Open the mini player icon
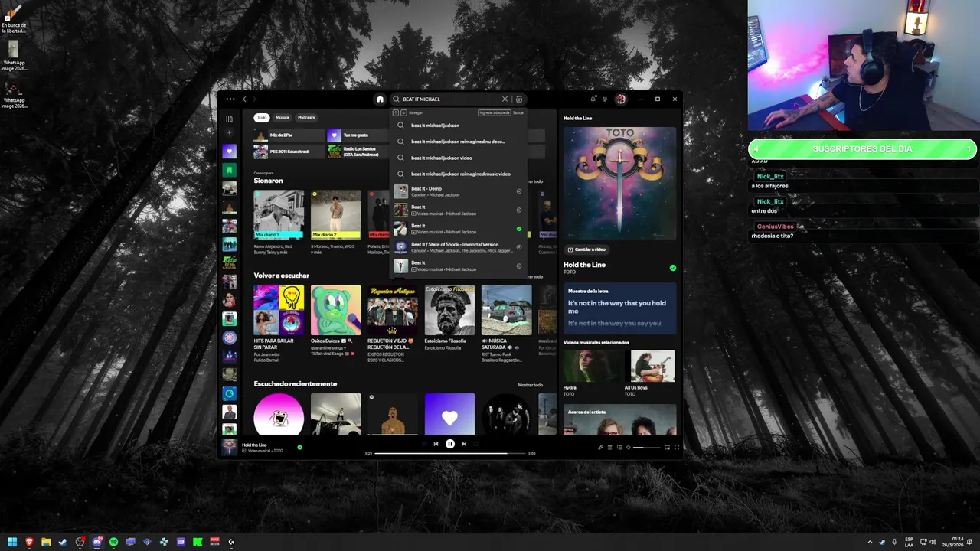Image resolution: width=980 pixels, height=551 pixels. [667, 447]
